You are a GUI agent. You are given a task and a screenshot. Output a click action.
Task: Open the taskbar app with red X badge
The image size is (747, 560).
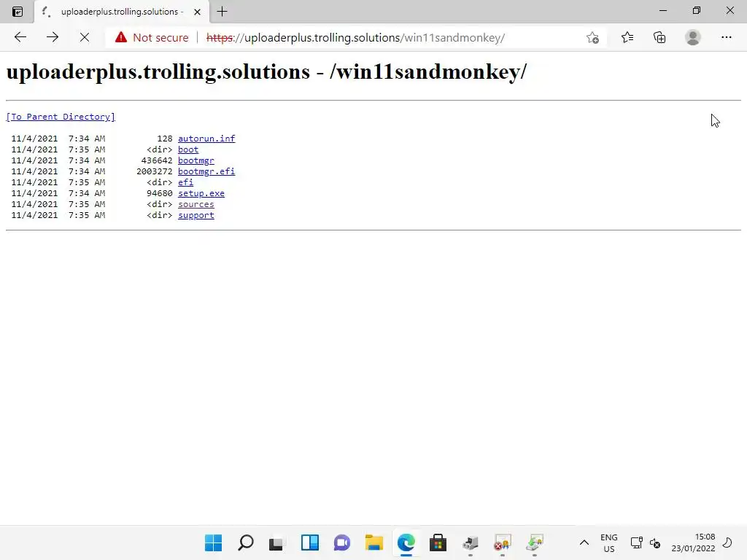(x=502, y=542)
